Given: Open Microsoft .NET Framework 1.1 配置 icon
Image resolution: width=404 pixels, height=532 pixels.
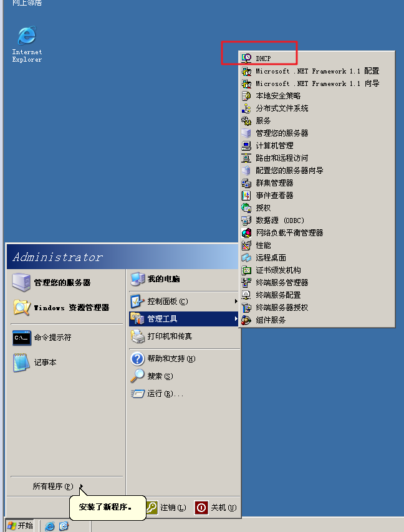Looking at the screenshot, I should tap(246, 71).
